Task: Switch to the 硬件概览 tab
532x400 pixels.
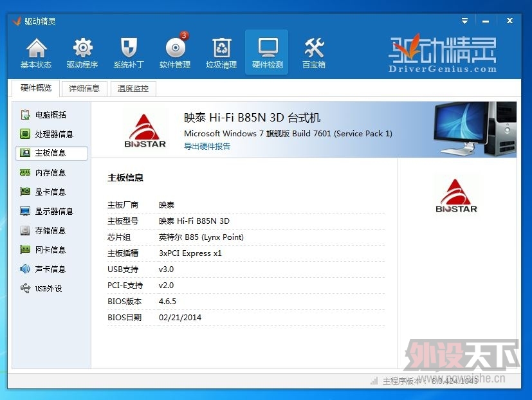Action: click(36, 88)
